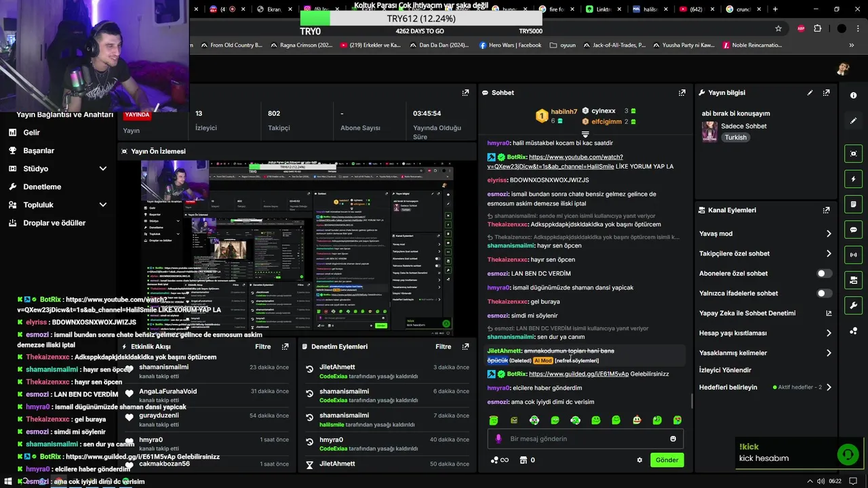The height and width of the screenshot is (488, 868).
Task: Pop out the Denetim Eylemleri panel
Action: pos(465,346)
